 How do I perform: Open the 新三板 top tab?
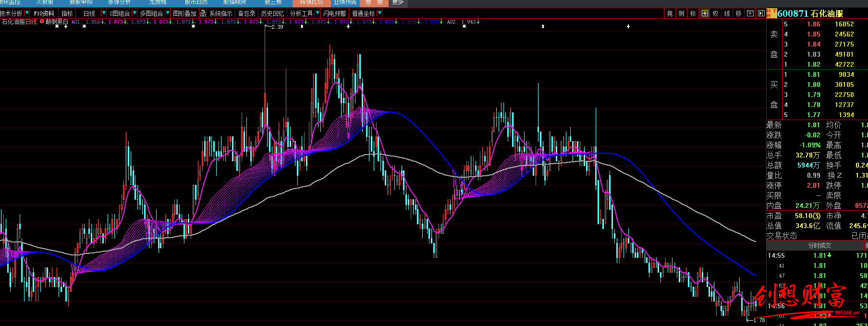pos(273,2)
